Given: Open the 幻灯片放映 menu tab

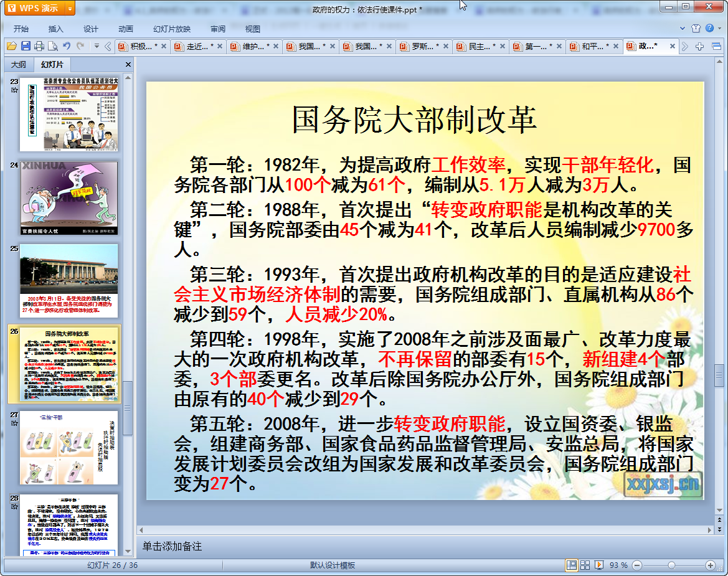Looking at the screenshot, I should click(x=172, y=29).
